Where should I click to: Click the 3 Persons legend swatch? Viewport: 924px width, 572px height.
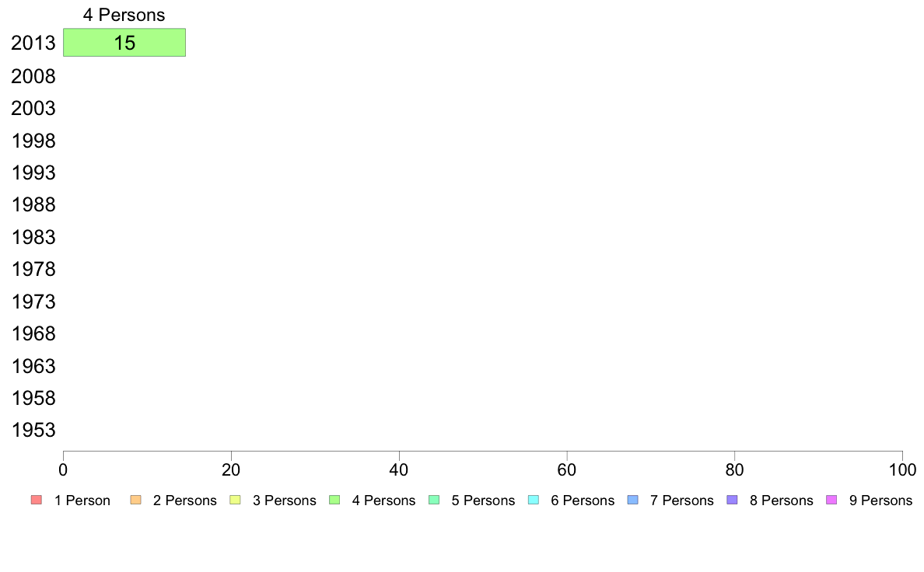235,500
